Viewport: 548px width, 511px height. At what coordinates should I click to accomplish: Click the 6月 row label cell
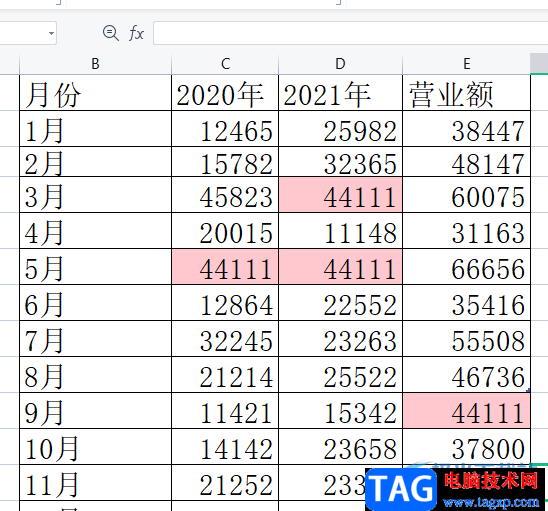[x=95, y=303]
